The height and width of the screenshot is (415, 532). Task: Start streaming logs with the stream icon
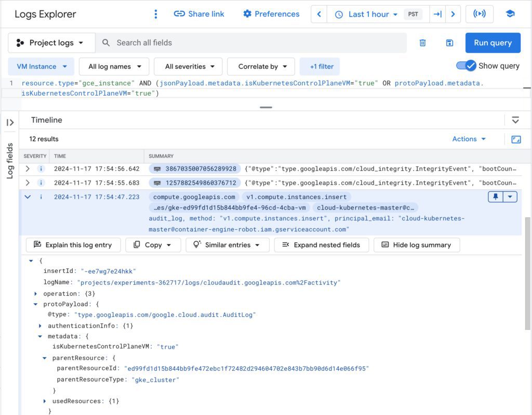tap(480, 14)
